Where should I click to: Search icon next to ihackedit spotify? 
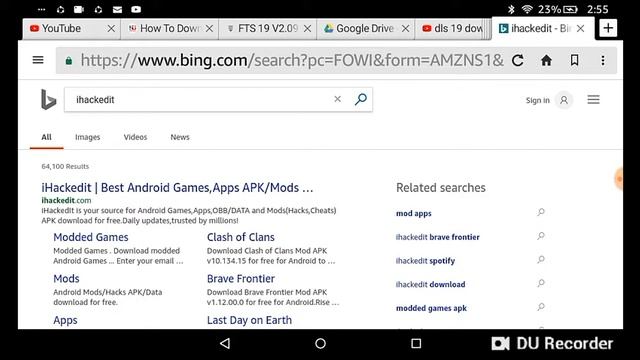point(541,259)
